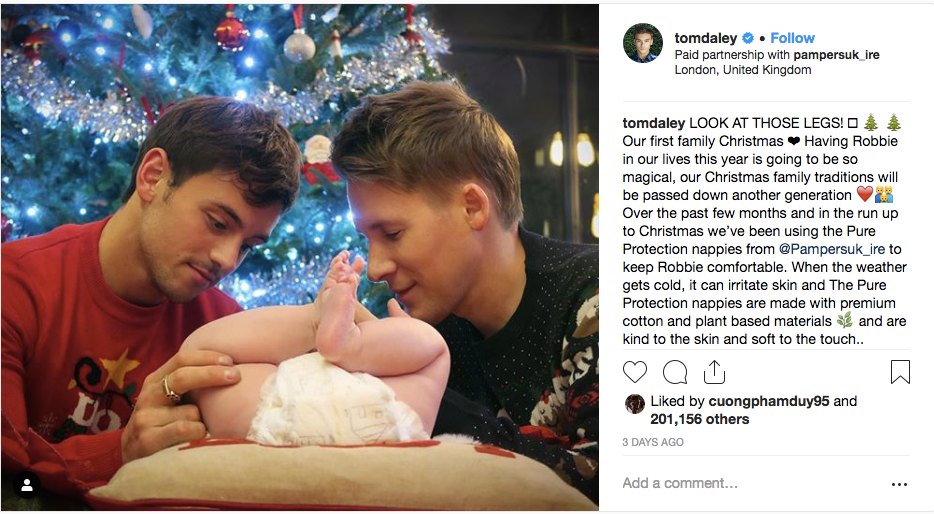
Task: Open the 3 DAYS AGO timestamp
Action: 653,442
